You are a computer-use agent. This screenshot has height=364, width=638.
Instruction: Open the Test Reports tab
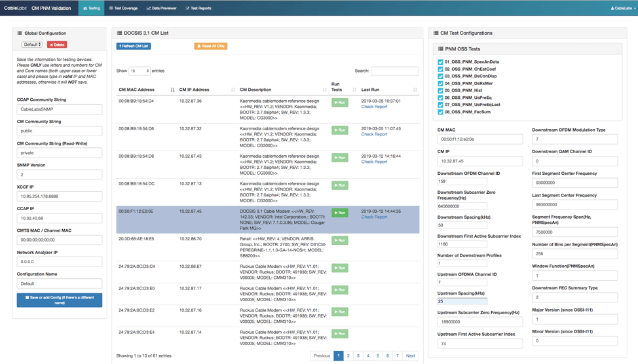coord(198,8)
